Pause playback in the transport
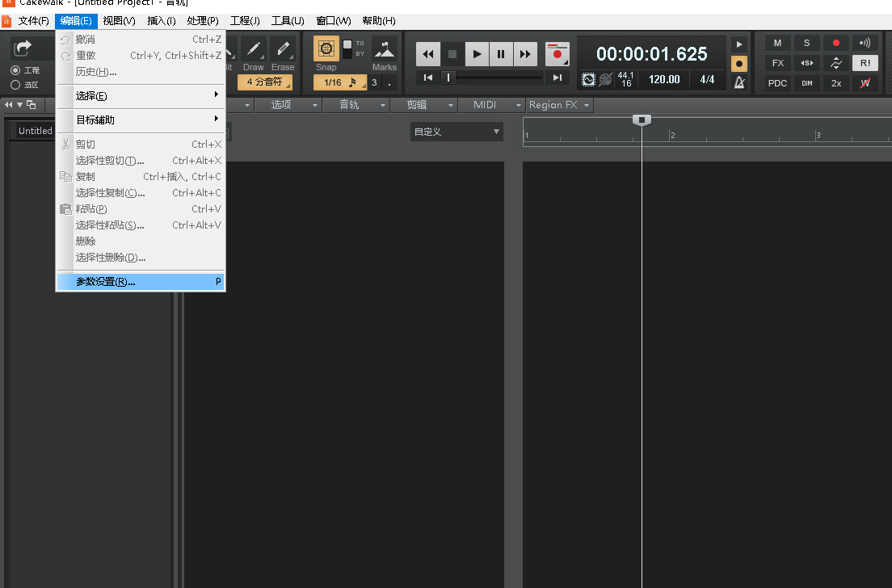Viewport: 892px width, 588px height. pyautogui.click(x=501, y=54)
